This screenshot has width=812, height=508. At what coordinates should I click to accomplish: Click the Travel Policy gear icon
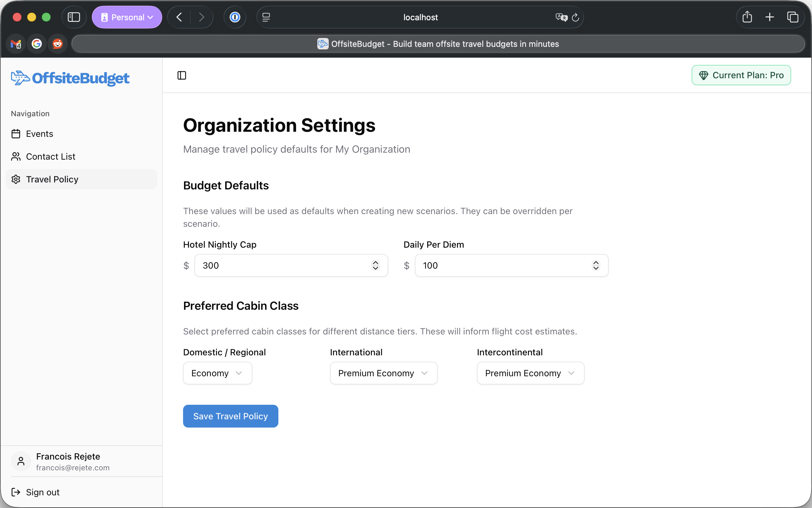(x=16, y=179)
